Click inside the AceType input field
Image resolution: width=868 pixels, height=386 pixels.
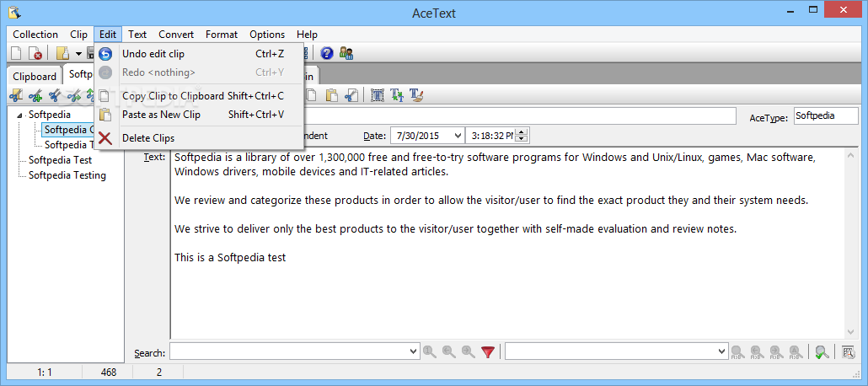(x=826, y=116)
